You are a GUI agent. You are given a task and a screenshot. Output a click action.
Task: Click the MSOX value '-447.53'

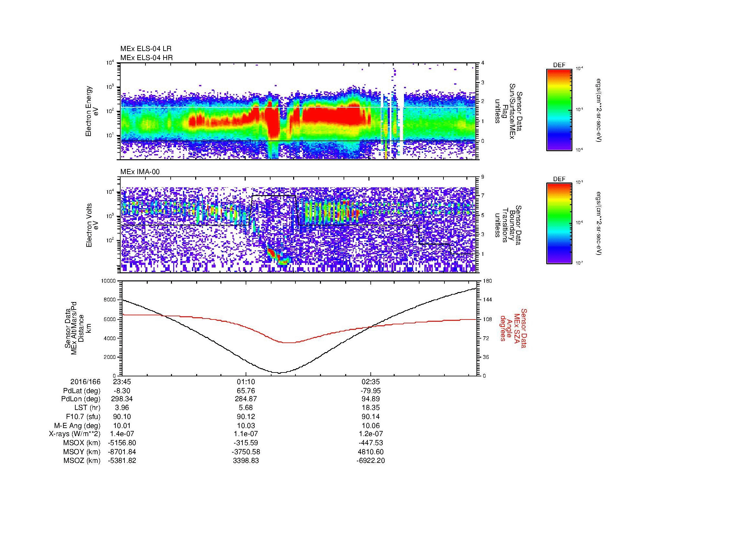(370, 443)
